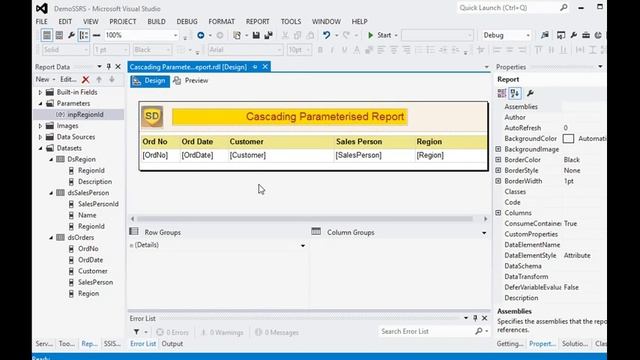Expand the Images folder node

click(x=40, y=126)
